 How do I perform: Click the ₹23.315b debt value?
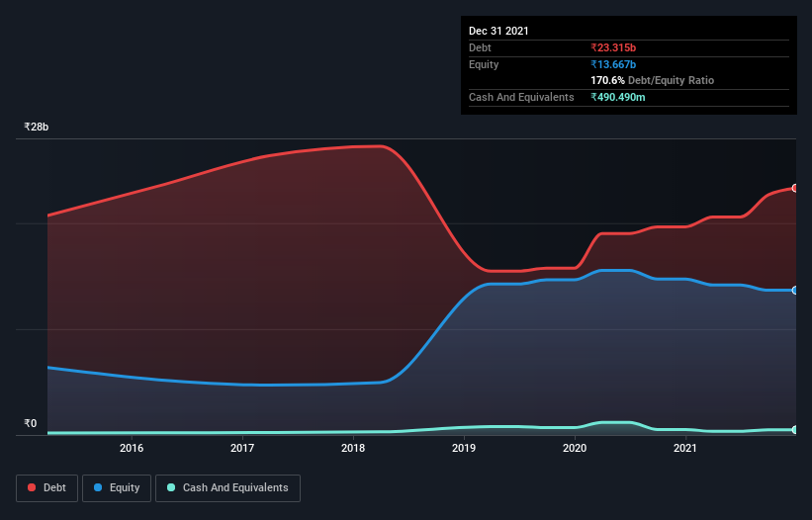click(x=613, y=47)
